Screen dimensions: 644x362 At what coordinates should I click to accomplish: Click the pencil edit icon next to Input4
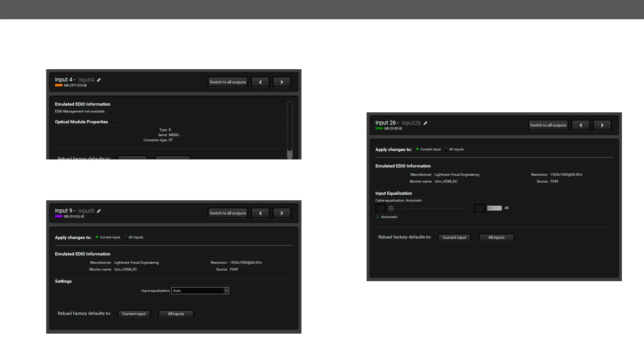point(99,80)
